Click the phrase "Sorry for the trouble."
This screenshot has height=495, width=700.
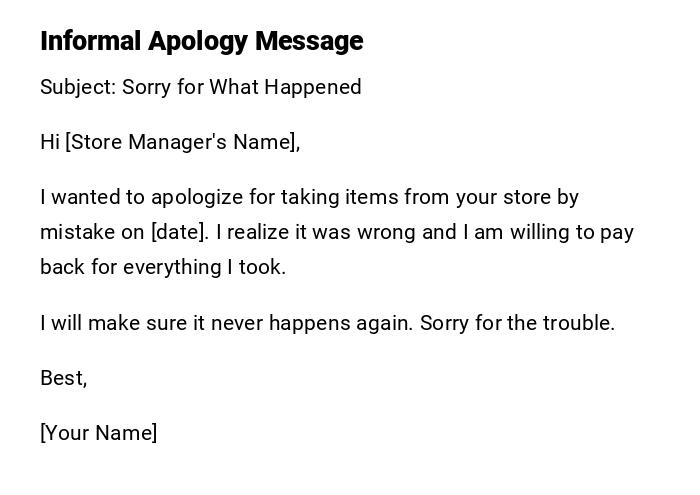tap(517, 323)
